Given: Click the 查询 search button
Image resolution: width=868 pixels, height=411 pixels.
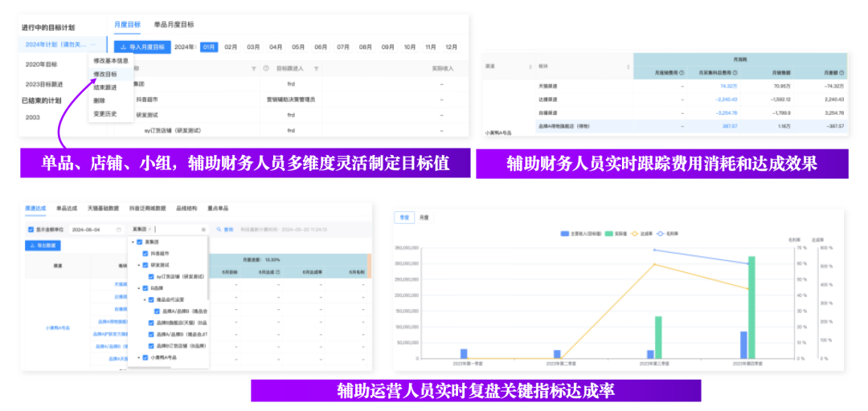Looking at the screenshot, I should pos(225,229).
